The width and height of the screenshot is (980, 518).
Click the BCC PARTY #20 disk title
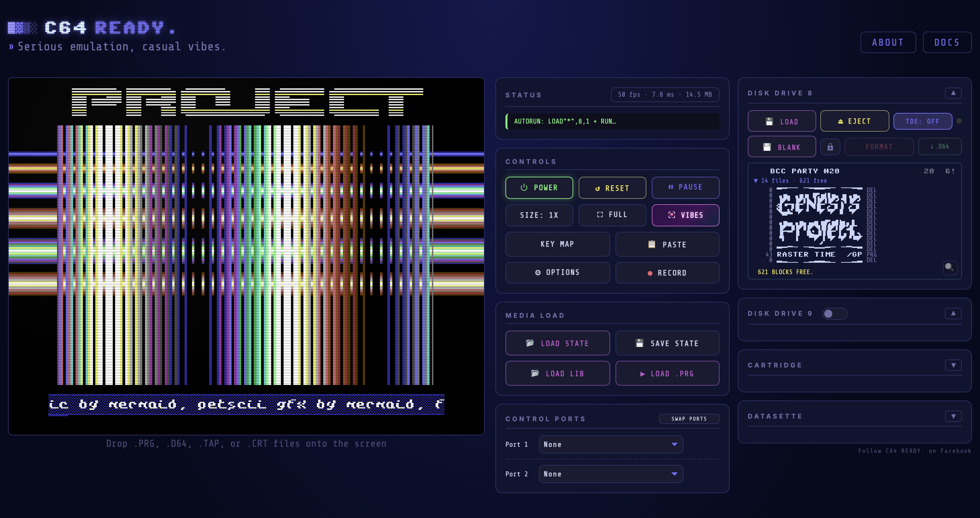pos(804,171)
